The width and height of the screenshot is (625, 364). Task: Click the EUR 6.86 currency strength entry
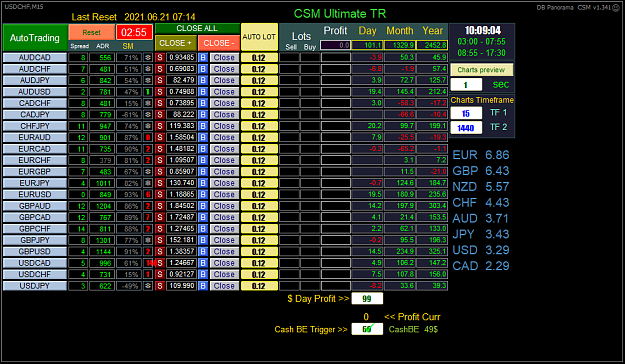(481, 155)
